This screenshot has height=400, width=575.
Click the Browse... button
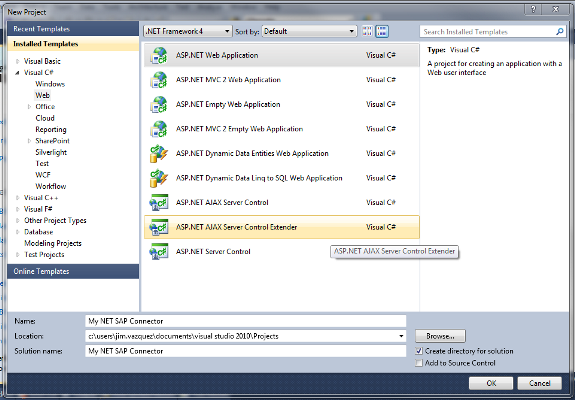[440, 336]
